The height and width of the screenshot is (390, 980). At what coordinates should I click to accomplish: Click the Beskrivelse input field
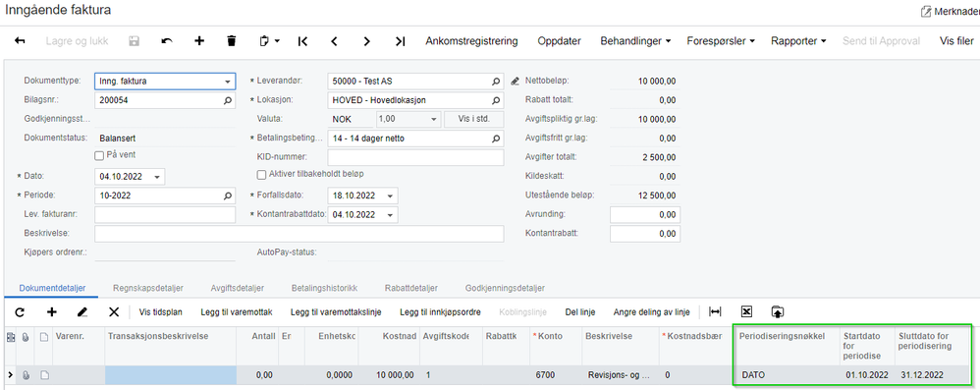[x=299, y=234]
